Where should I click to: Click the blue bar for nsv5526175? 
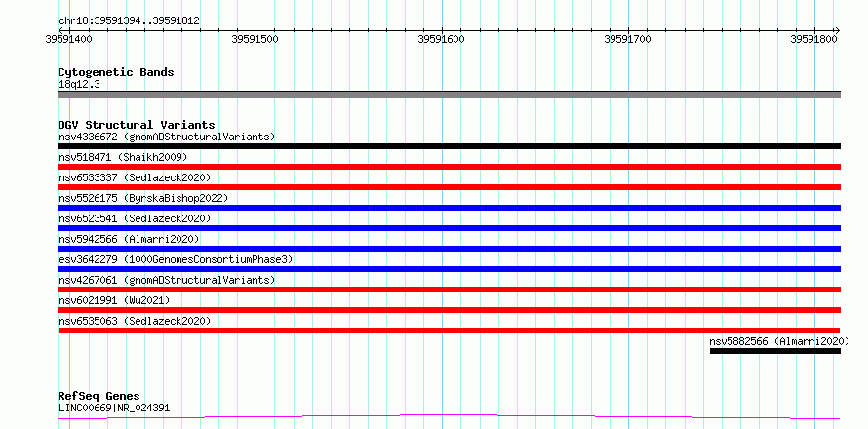pos(449,208)
